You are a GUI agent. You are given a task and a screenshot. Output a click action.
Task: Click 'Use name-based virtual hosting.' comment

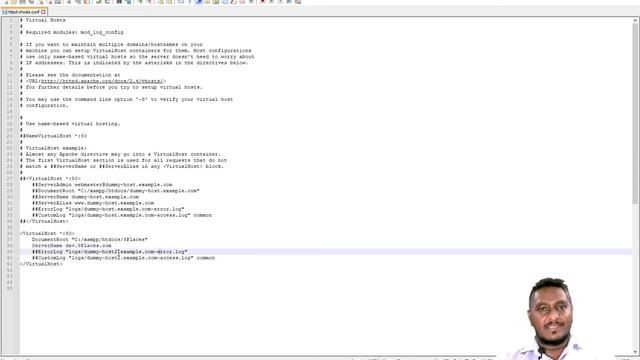[70, 124]
